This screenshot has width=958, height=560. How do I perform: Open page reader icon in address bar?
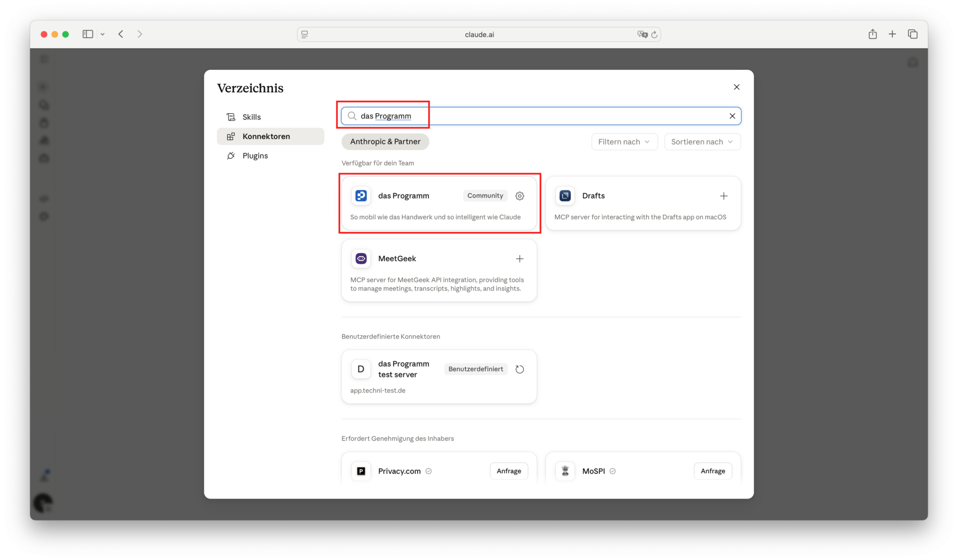click(x=304, y=34)
